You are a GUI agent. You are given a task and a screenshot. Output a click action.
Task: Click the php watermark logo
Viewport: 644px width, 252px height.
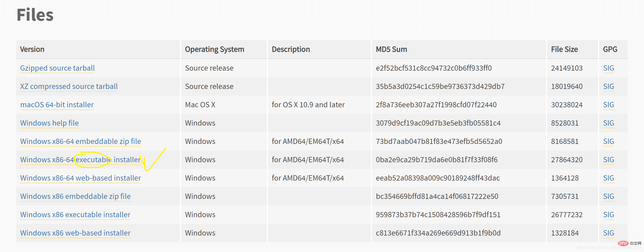pos(623,243)
